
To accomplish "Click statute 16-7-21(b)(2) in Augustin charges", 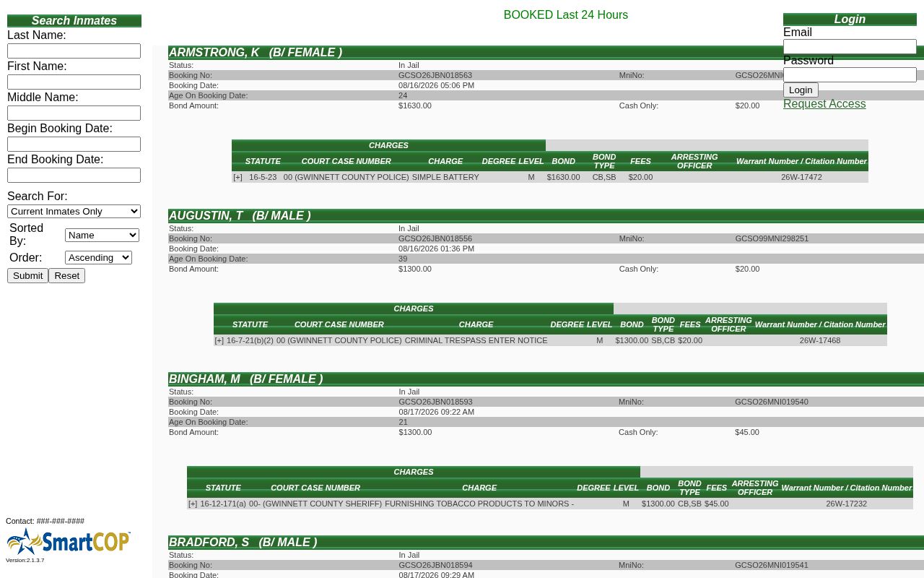I will click(x=250, y=340).
